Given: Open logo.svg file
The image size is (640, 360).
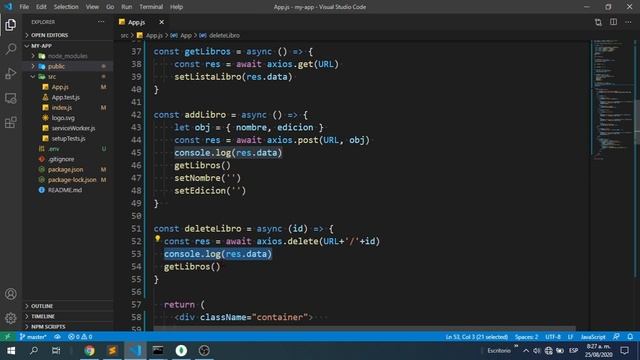Looking at the screenshot, I should coord(68,118).
